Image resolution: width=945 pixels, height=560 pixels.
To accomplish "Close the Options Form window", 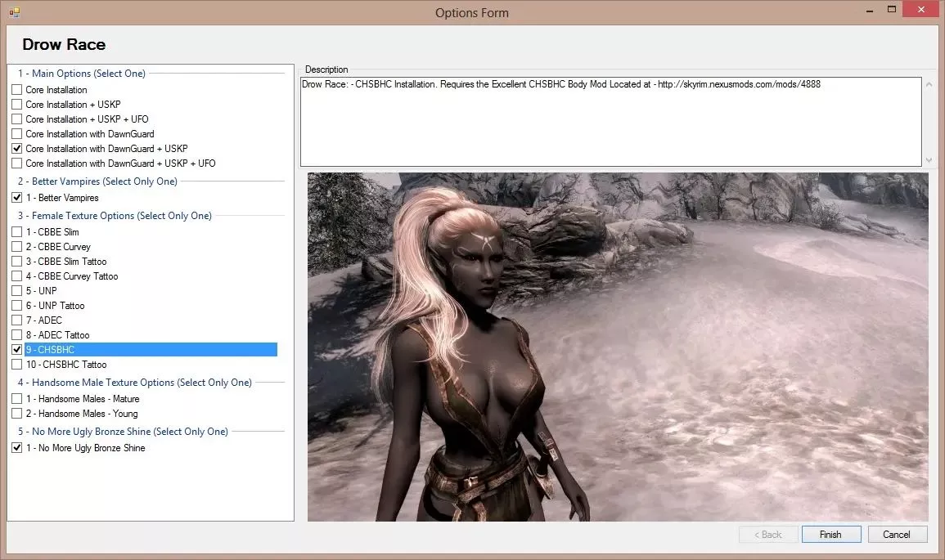I will pos(921,10).
